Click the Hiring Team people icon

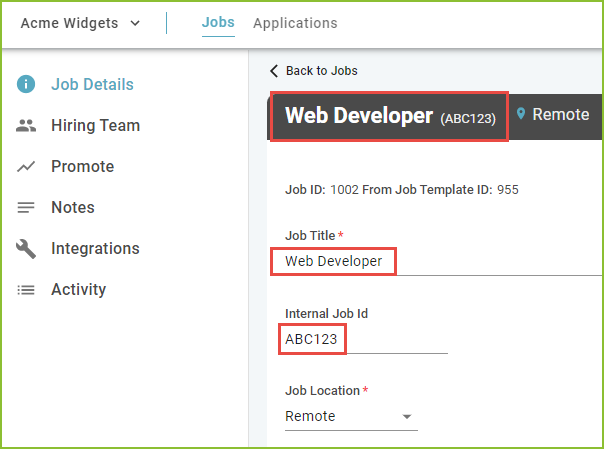(x=26, y=126)
